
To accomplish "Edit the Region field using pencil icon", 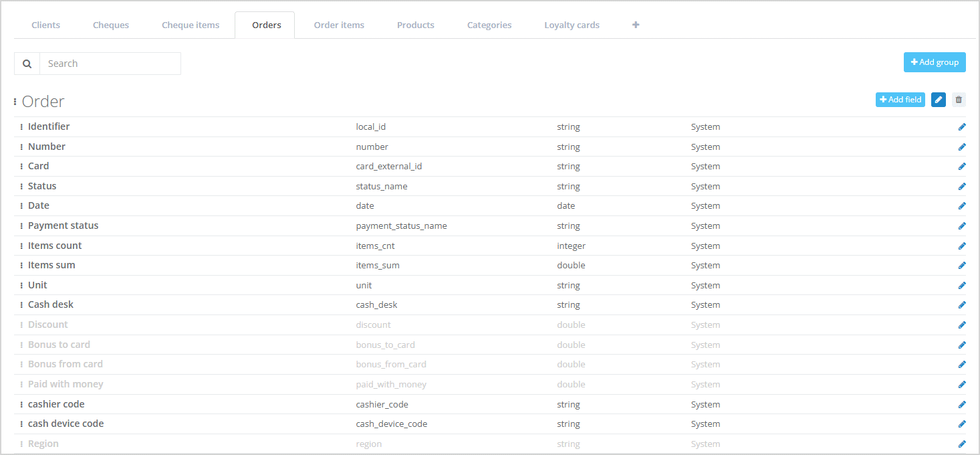I will (962, 444).
